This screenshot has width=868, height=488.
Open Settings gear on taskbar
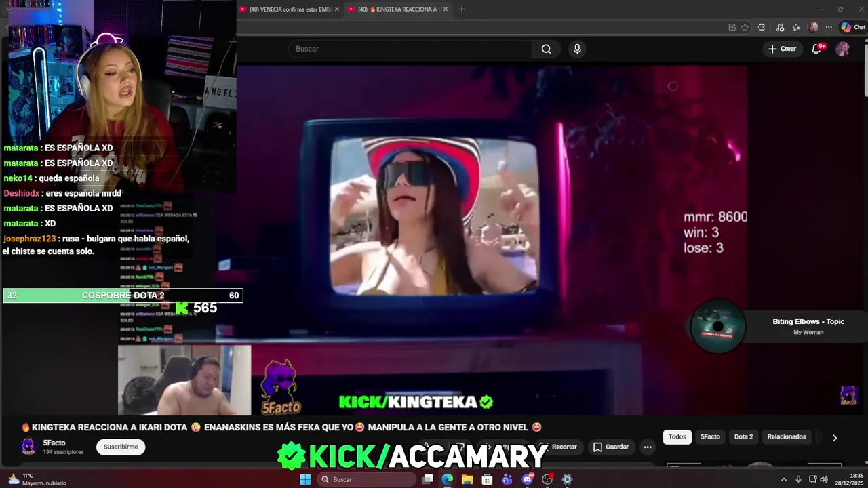pos(567,479)
